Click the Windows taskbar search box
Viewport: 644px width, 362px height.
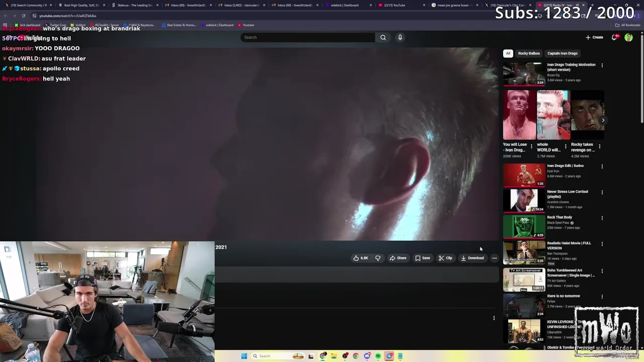point(278,356)
